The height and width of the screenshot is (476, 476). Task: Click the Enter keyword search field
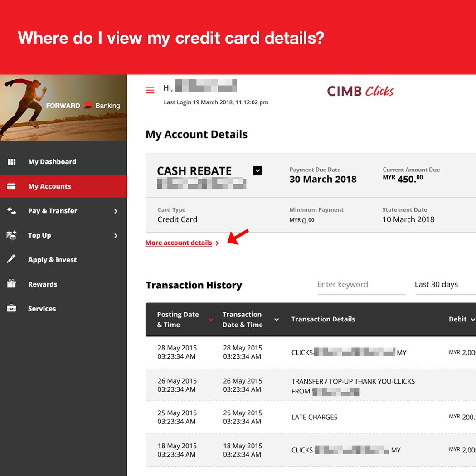(362, 285)
